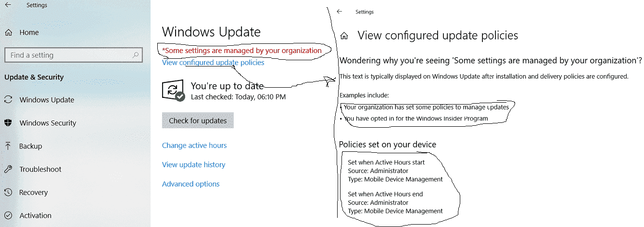Click the Examples include: text
Screen dimensions: 644x227
[364, 95]
